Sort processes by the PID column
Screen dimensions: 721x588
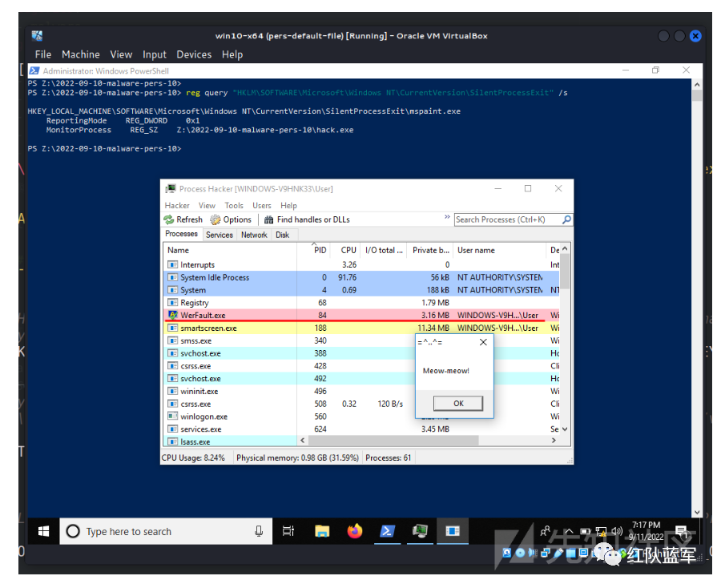point(314,250)
